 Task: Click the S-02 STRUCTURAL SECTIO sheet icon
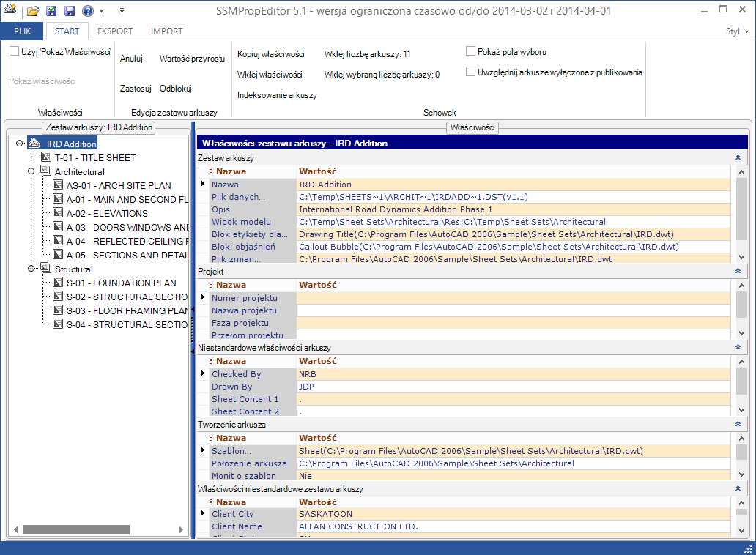tap(58, 297)
